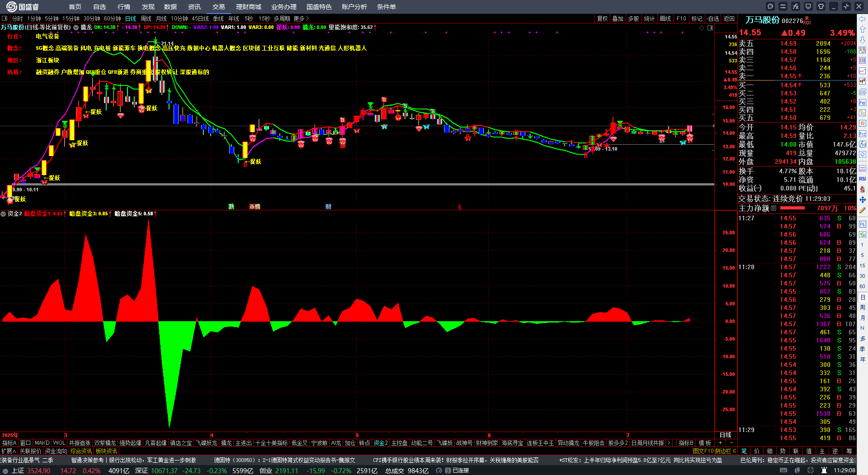Screen dimensions: 868x475
Task: Click the 模板 template button
Action: click(x=705, y=443)
